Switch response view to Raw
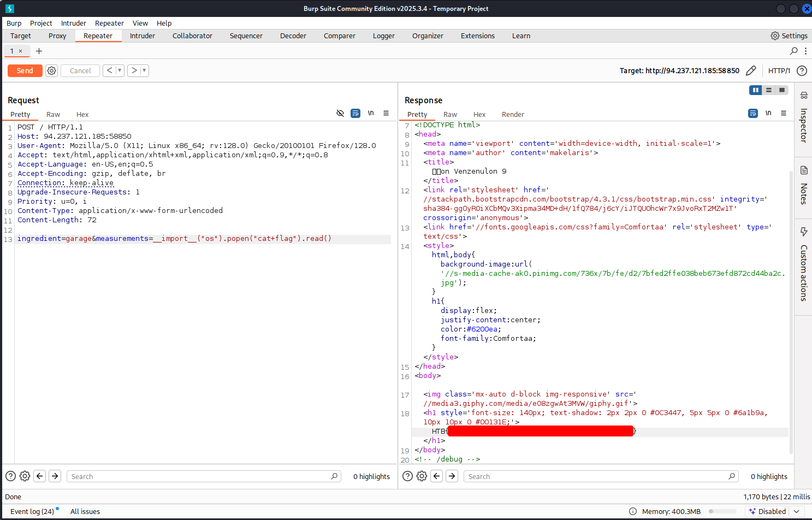The width and height of the screenshot is (812, 520). [x=450, y=114]
